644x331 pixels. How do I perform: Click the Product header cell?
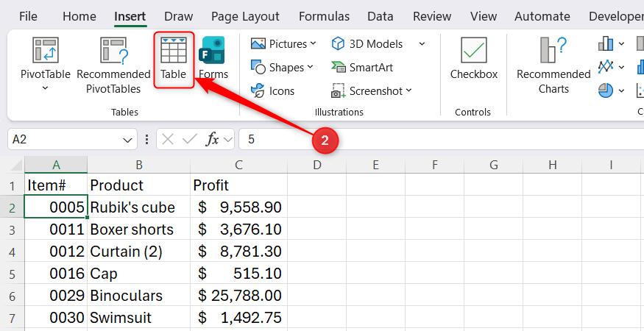click(139, 185)
